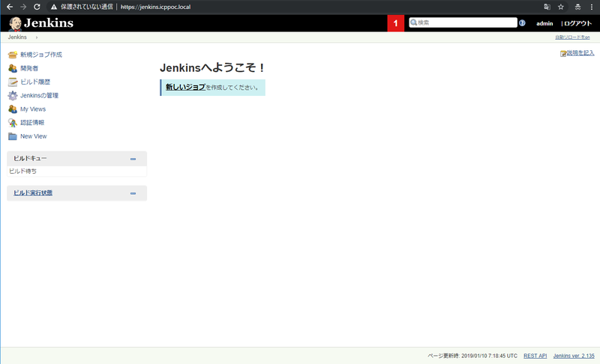Open 開発者 sidebar link

[29, 68]
